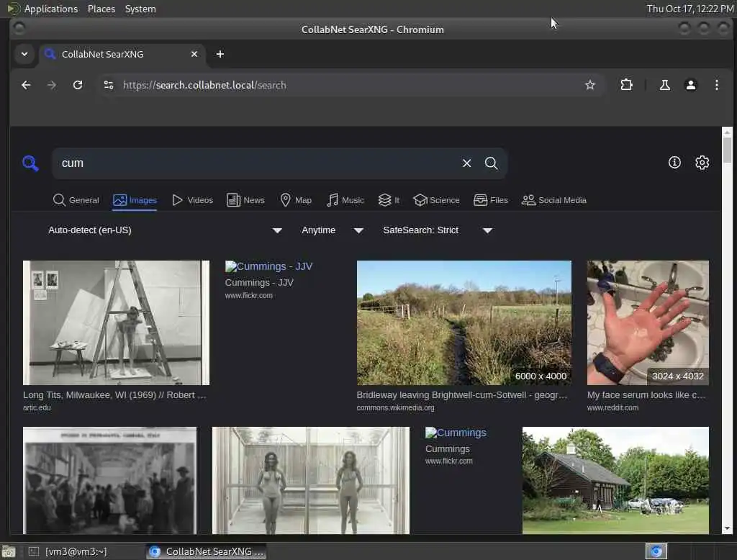Image resolution: width=737 pixels, height=560 pixels.
Task: Switch to the Files search tab
Action: click(491, 200)
